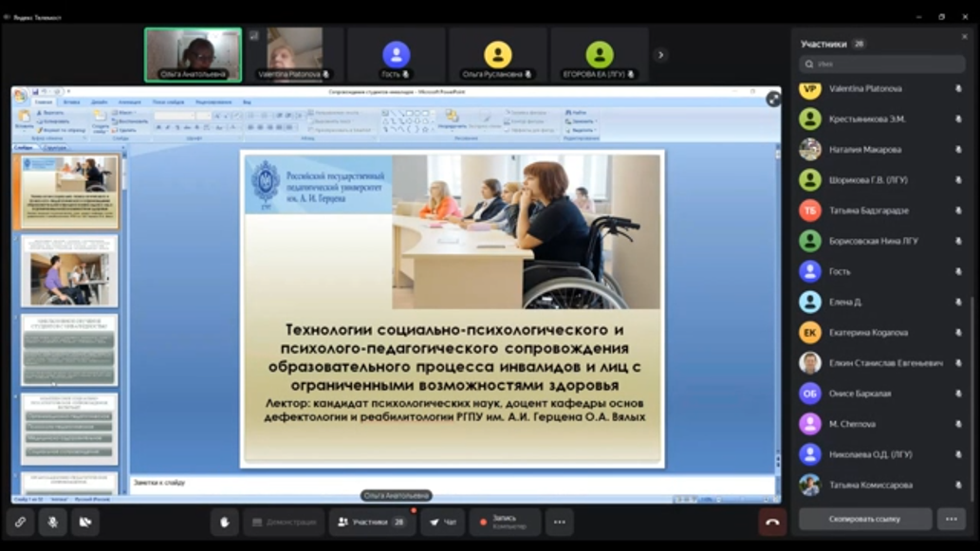The height and width of the screenshot is (551, 980).
Task: Open more options next to copy link button
Action: pyautogui.click(x=952, y=519)
